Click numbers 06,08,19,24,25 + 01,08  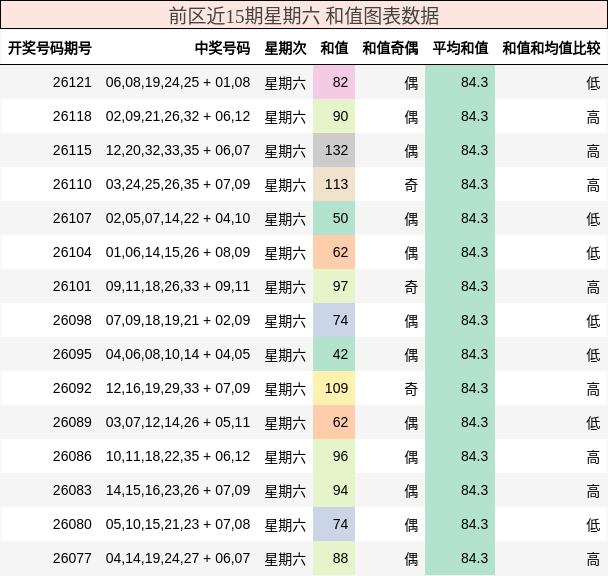[x=178, y=82]
